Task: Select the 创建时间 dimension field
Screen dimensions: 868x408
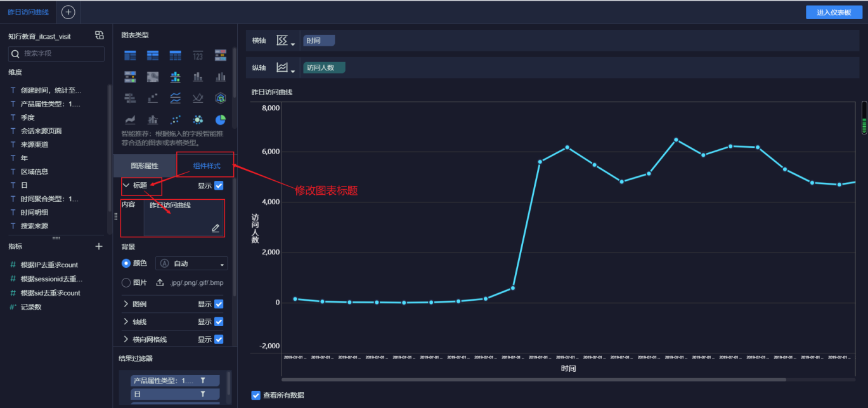Action: [51, 91]
